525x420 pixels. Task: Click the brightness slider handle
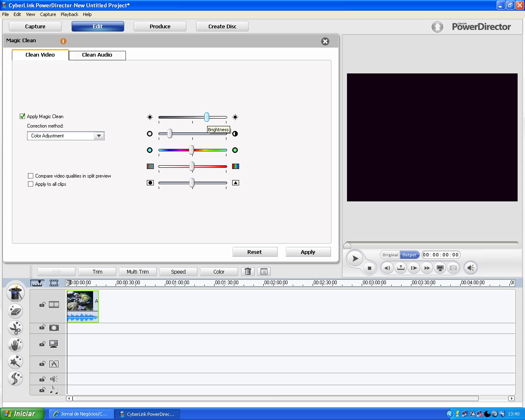[x=207, y=117]
